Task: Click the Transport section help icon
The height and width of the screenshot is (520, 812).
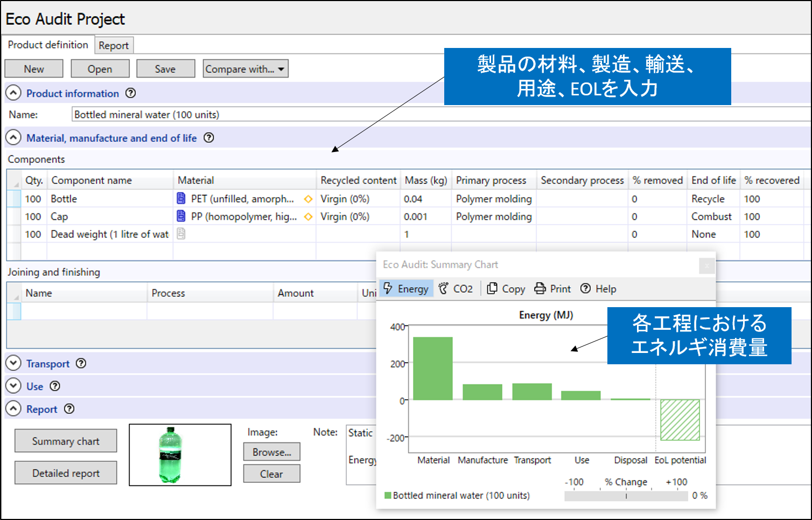Action: (81, 364)
